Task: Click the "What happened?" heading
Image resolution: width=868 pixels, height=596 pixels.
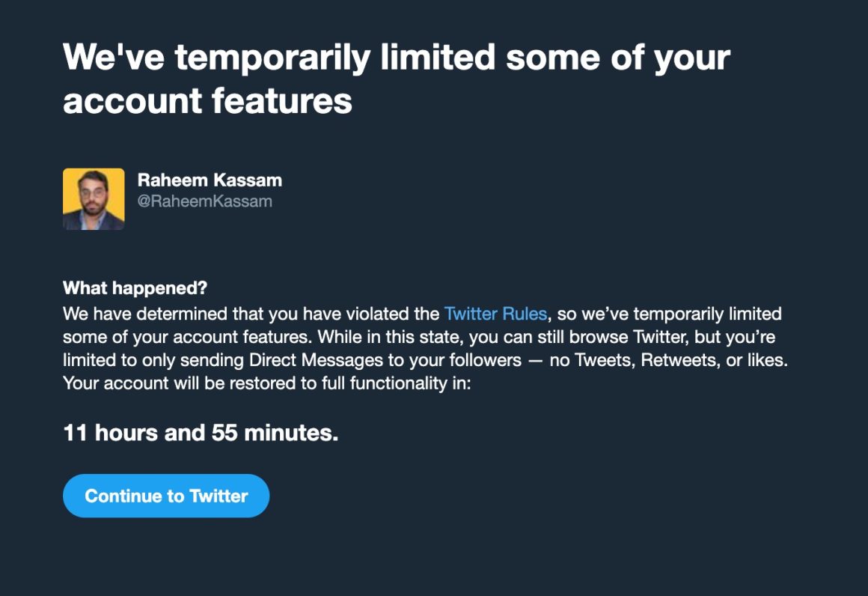Action: 135,288
